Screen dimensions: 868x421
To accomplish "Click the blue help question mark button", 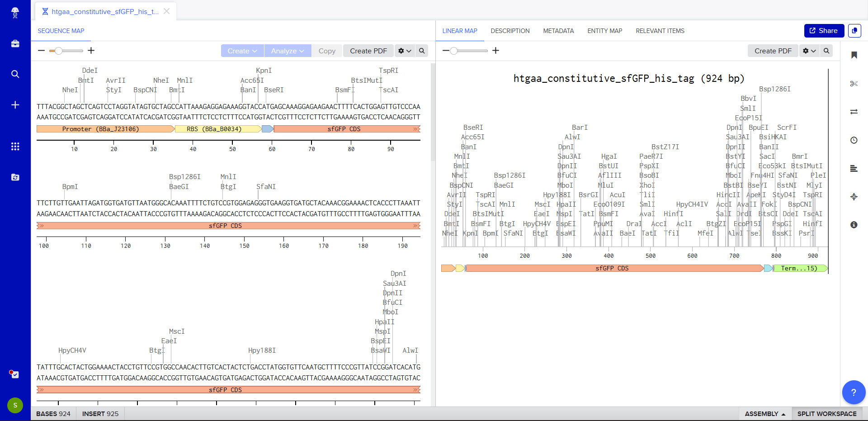I will pyautogui.click(x=854, y=392).
